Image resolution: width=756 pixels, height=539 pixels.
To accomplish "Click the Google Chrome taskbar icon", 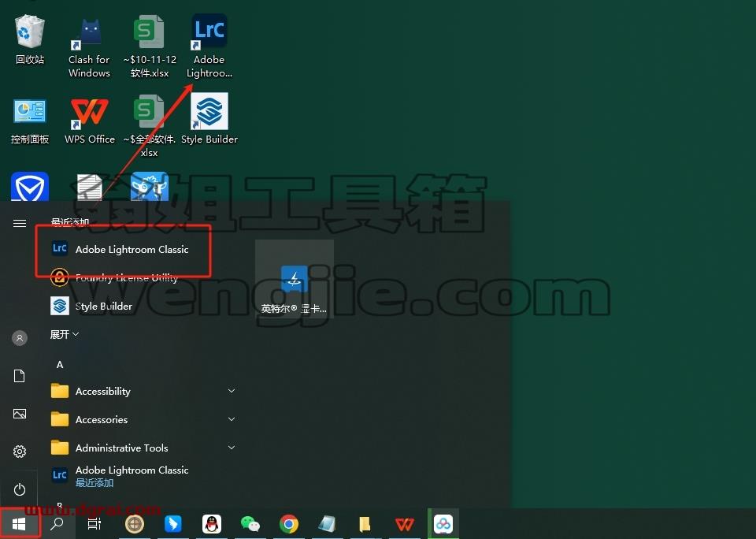I will (289, 523).
